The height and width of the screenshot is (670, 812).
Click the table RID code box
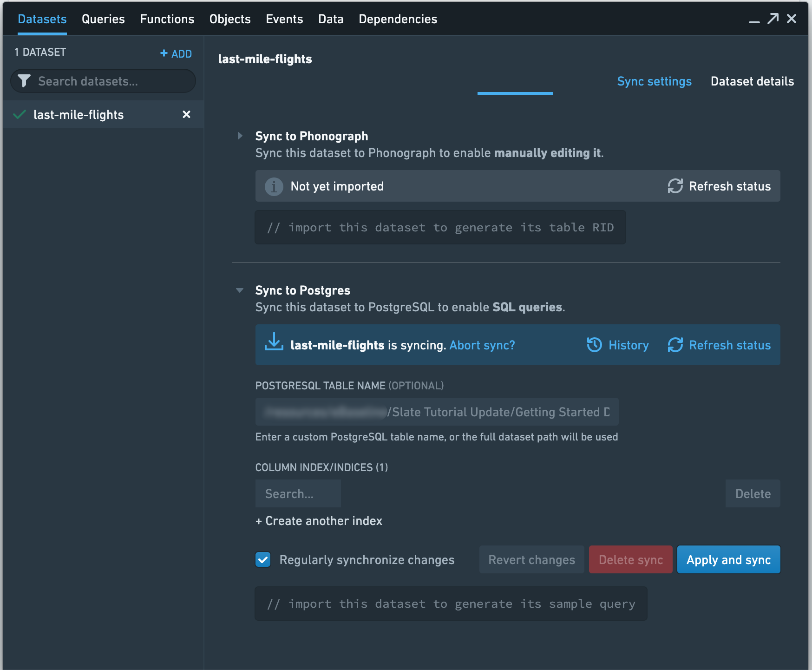click(440, 227)
